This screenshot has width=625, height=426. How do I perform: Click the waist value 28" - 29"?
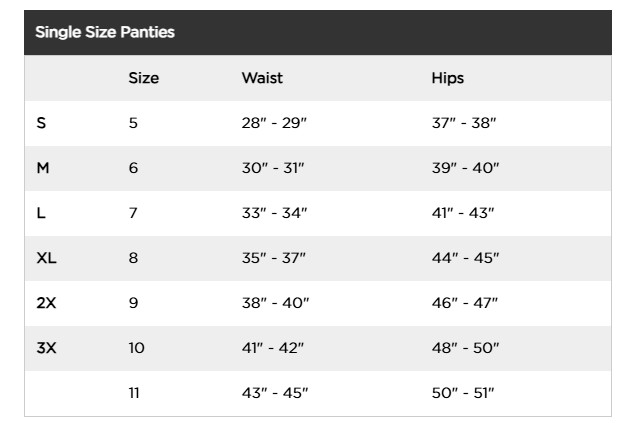(272, 123)
